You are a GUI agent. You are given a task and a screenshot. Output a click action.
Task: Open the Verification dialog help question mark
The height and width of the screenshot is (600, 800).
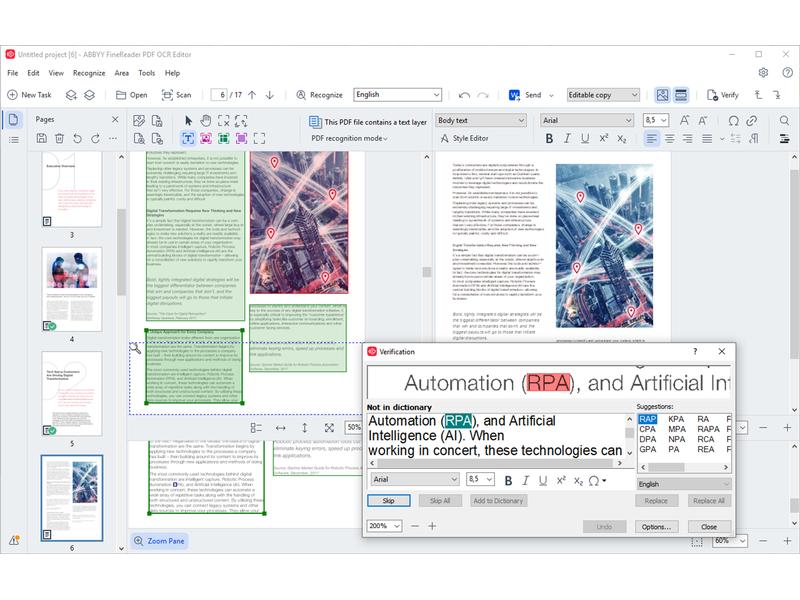point(695,352)
